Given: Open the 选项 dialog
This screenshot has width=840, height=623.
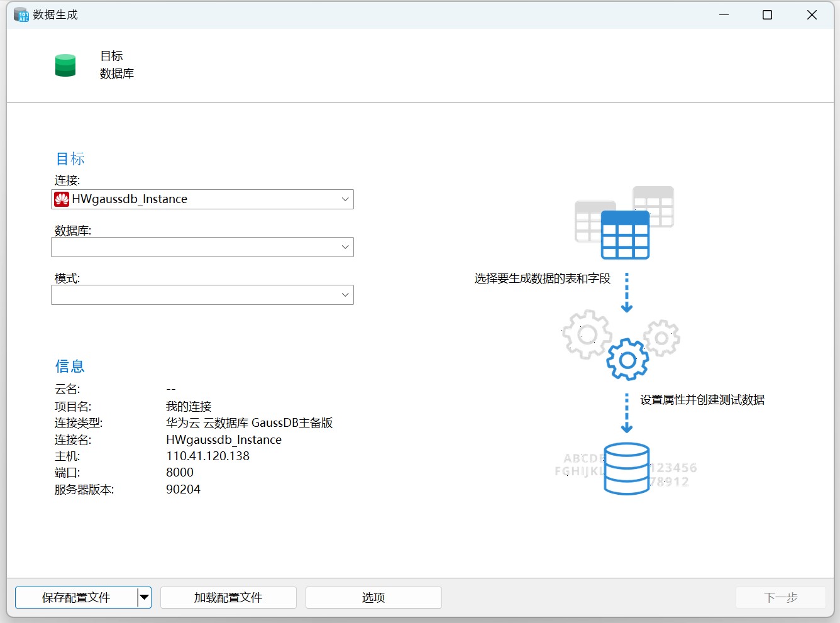Looking at the screenshot, I should point(373,597).
